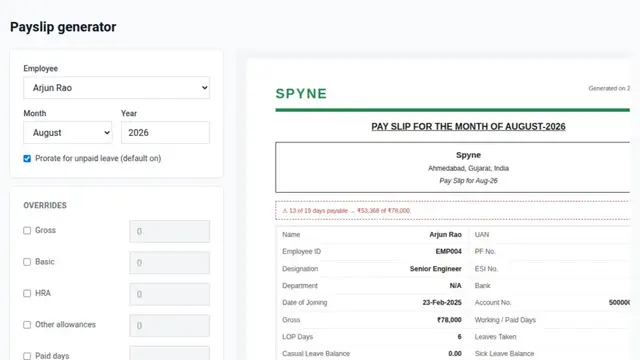
Task: Click the Other allowances override value field
Action: [170, 326]
